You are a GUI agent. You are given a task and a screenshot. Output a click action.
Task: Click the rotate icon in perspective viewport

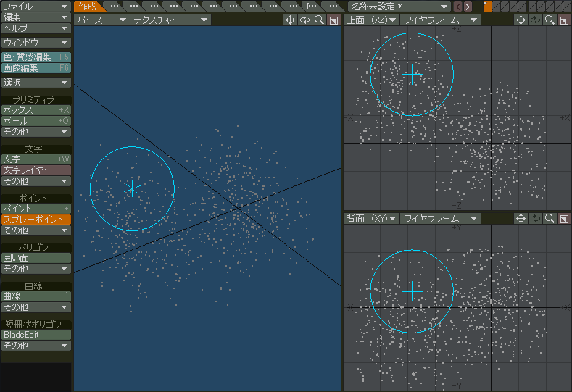(x=304, y=20)
